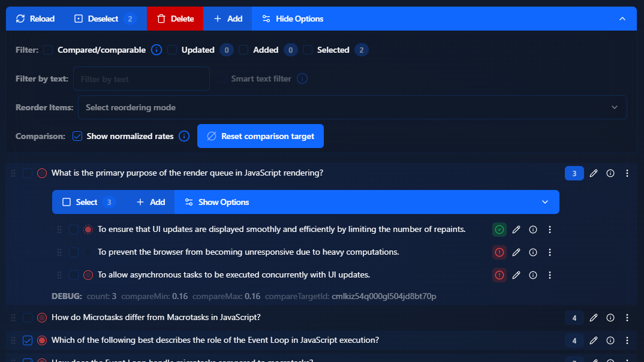
Task: Open the more menu for the 'To prevent' answer
Action: point(550,252)
